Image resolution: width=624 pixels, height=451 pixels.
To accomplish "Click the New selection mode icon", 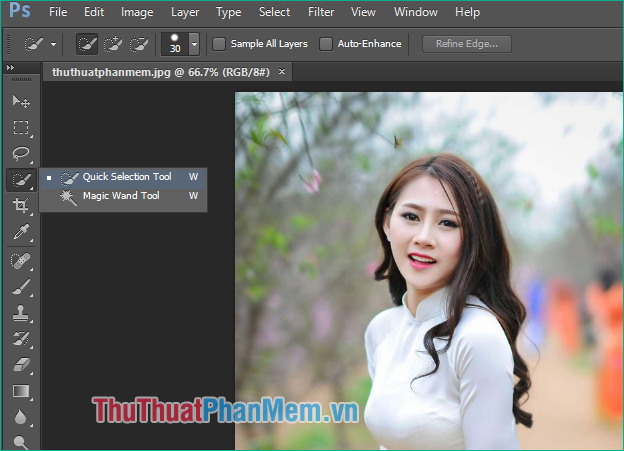I will pos(87,44).
